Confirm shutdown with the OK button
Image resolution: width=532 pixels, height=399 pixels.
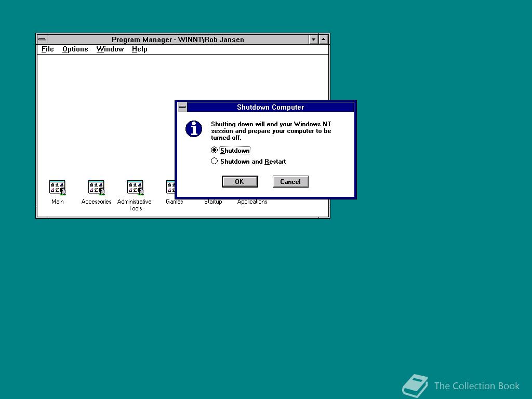click(240, 181)
